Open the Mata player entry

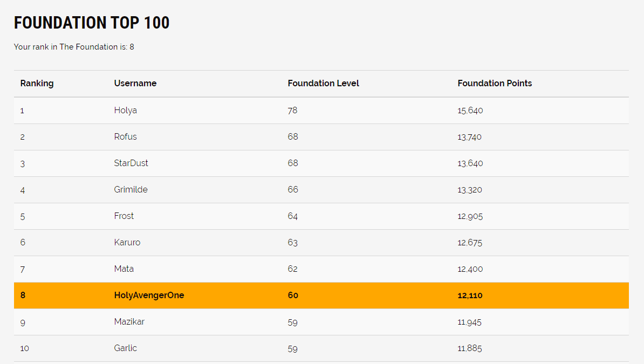[x=321, y=269]
